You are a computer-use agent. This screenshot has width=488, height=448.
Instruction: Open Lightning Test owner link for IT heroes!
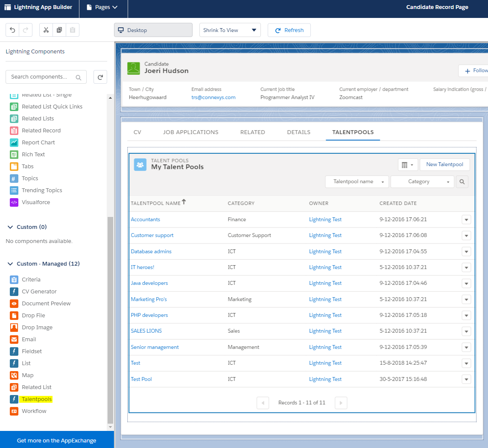325,267
